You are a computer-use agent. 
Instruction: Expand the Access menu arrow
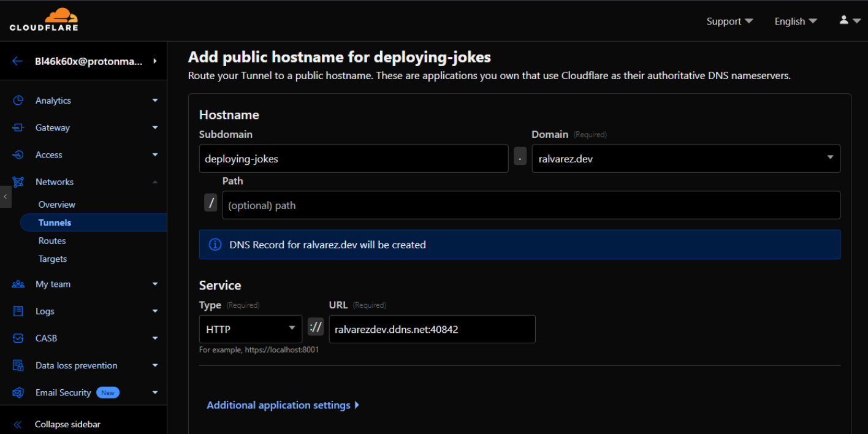tap(155, 154)
